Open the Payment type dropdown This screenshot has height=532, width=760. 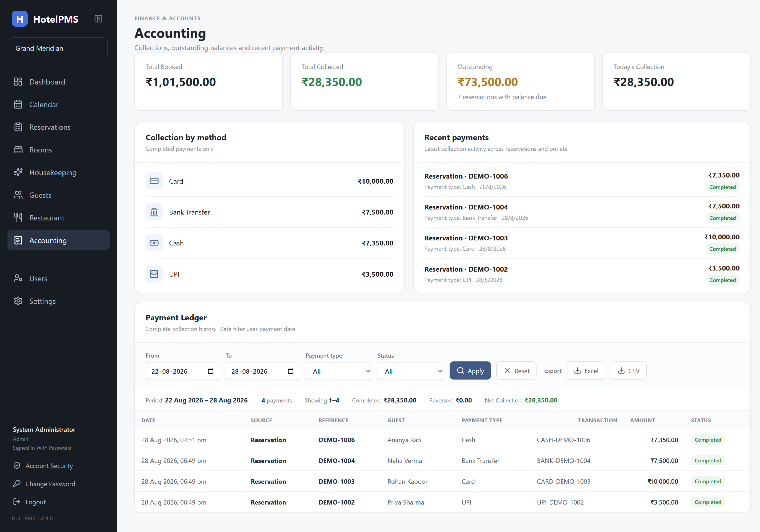(339, 371)
